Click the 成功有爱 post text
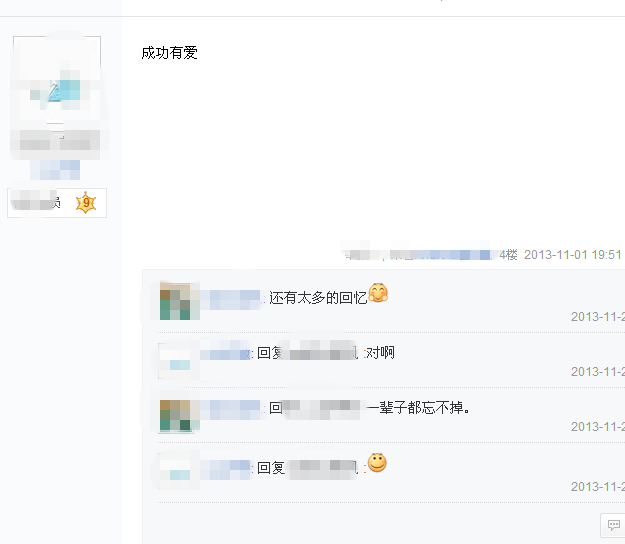This screenshot has width=625, height=544. [x=169, y=53]
